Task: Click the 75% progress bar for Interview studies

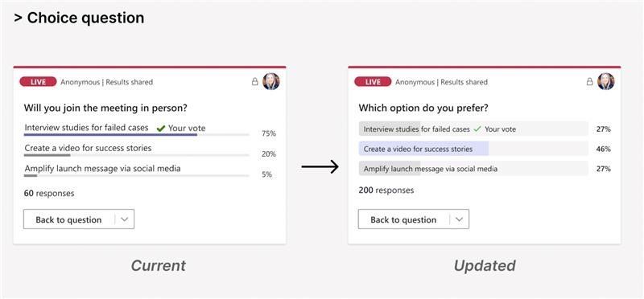Action: (136, 134)
